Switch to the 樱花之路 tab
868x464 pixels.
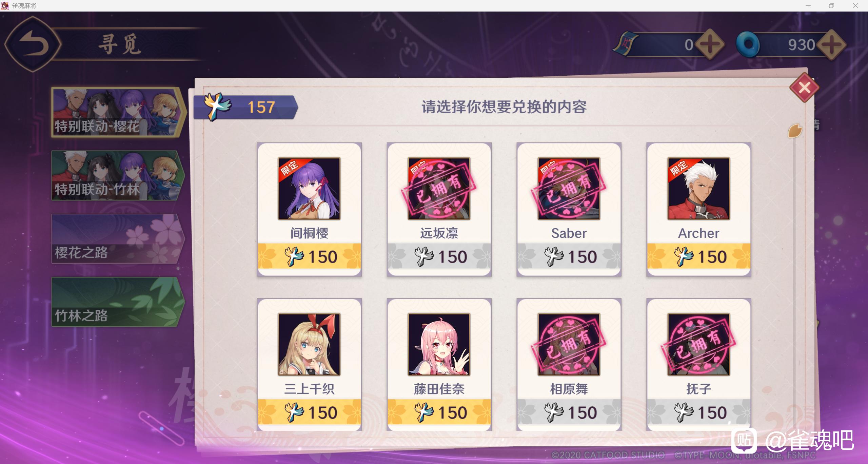coord(118,239)
